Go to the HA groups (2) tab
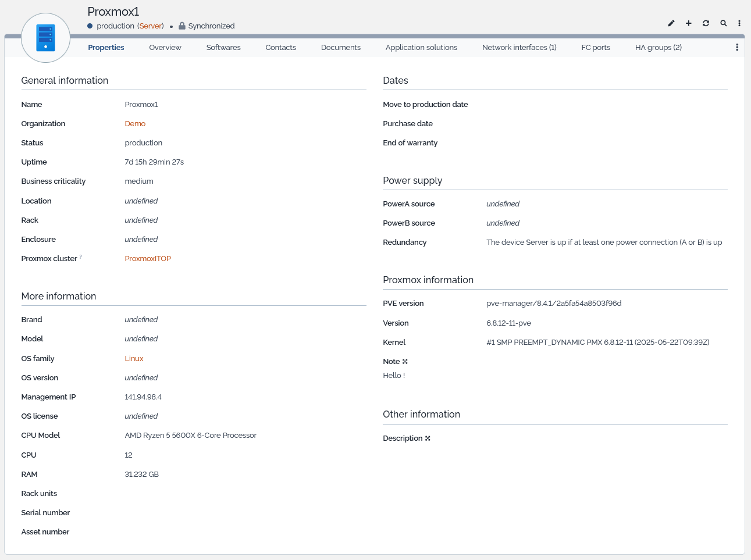 coord(658,48)
